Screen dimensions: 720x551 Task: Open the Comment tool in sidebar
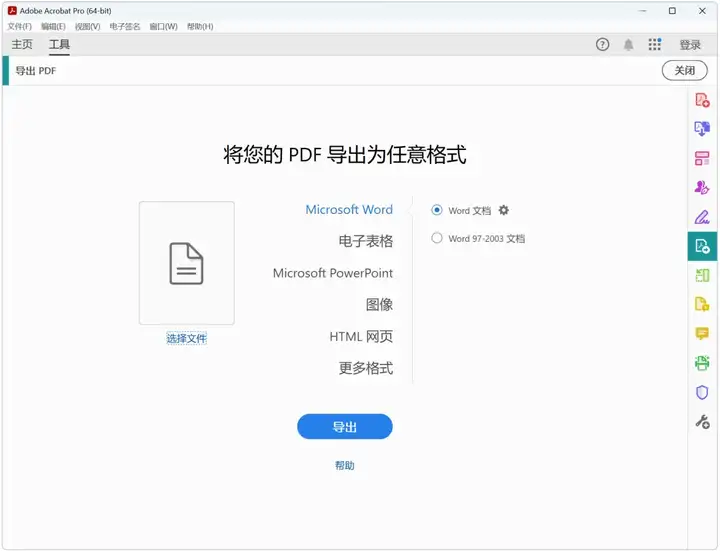pyautogui.click(x=702, y=333)
